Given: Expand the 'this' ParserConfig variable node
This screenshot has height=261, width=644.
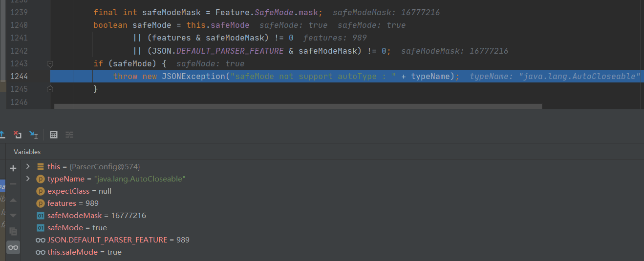Looking at the screenshot, I should tap(28, 166).
